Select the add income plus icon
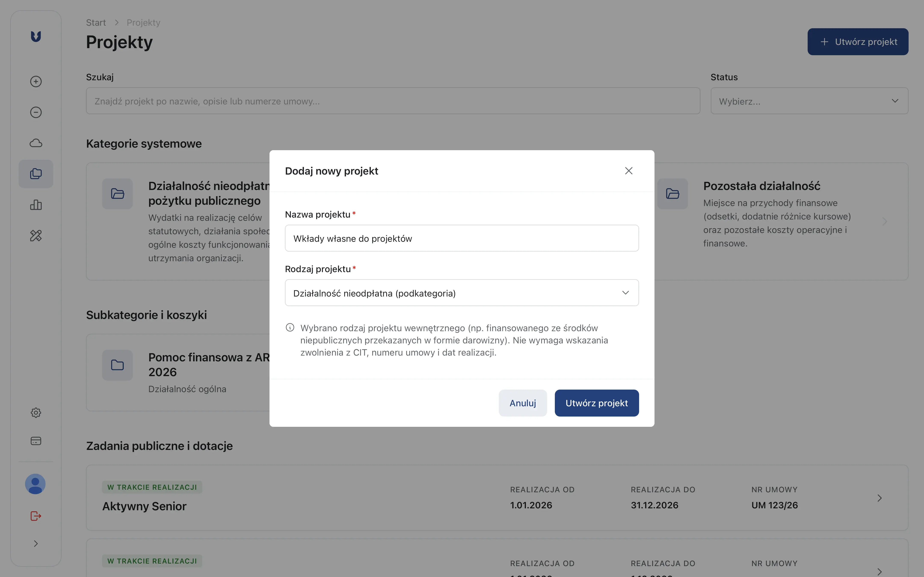The width and height of the screenshot is (924, 577). pyautogui.click(x=36, y=81)
